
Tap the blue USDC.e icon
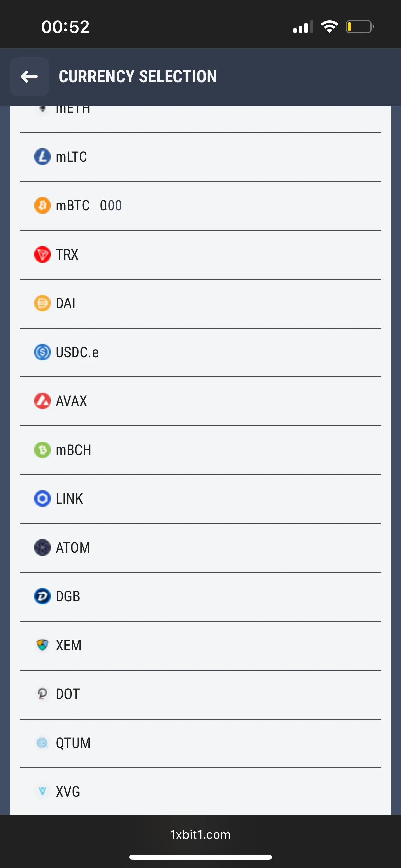pyautogui.click(x=42, y=352)
